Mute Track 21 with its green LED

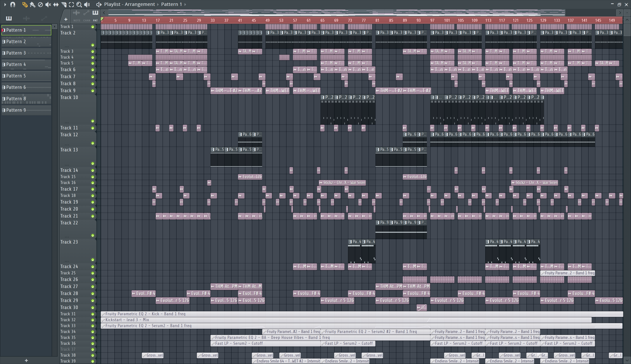pos(93,216)
